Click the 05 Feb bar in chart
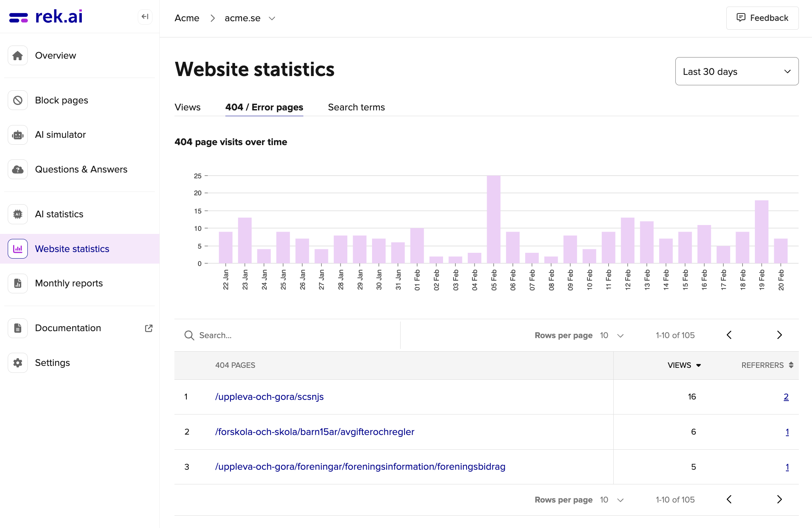 coord(494,220)
